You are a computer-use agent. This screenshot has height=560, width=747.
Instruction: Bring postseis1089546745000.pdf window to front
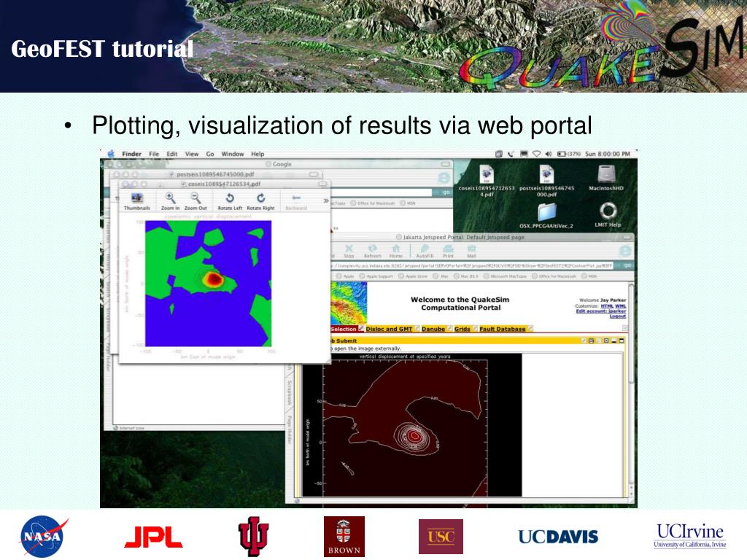tap(216, 174)
